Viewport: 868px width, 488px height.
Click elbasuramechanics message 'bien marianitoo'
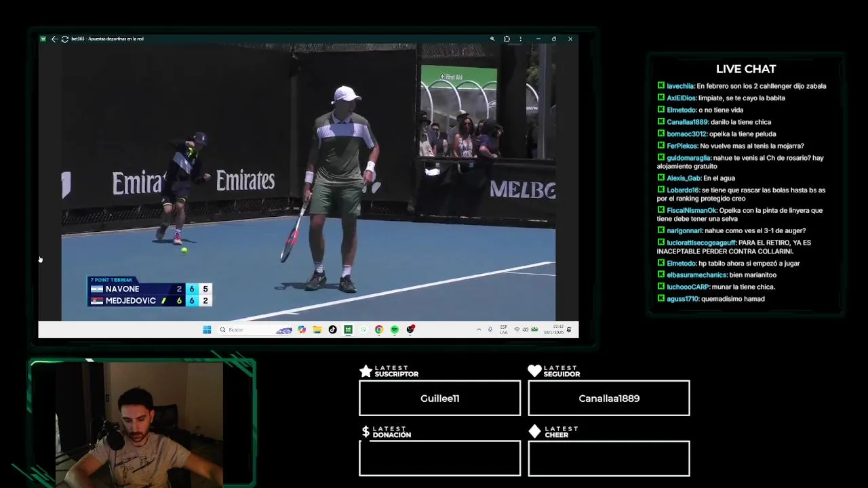753,275
